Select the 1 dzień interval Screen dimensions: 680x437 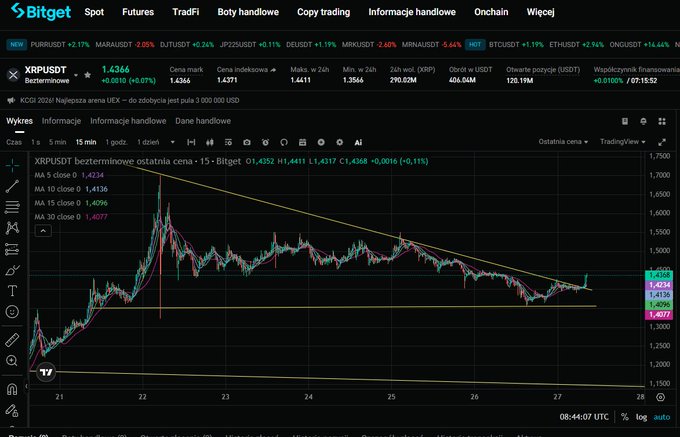click(x=148, y=142)
